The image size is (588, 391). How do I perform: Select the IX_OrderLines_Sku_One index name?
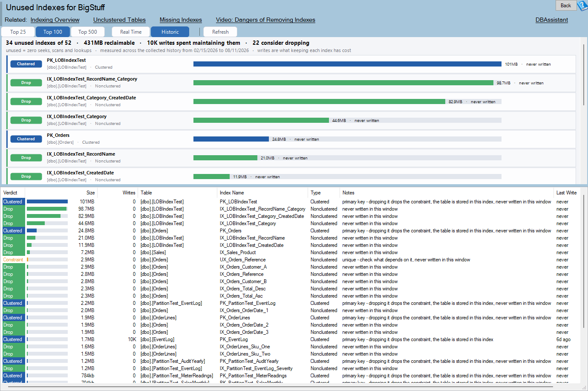(x=245, y=347)
